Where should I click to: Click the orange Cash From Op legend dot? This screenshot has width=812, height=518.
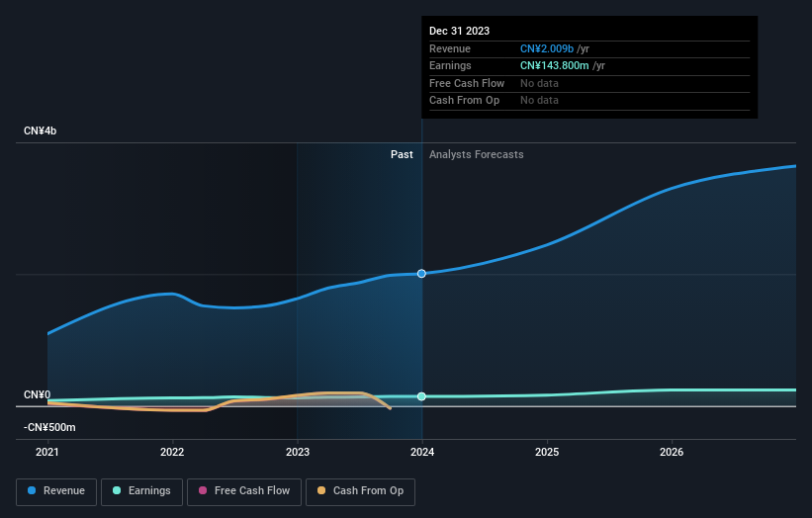(x=321, y=490)
